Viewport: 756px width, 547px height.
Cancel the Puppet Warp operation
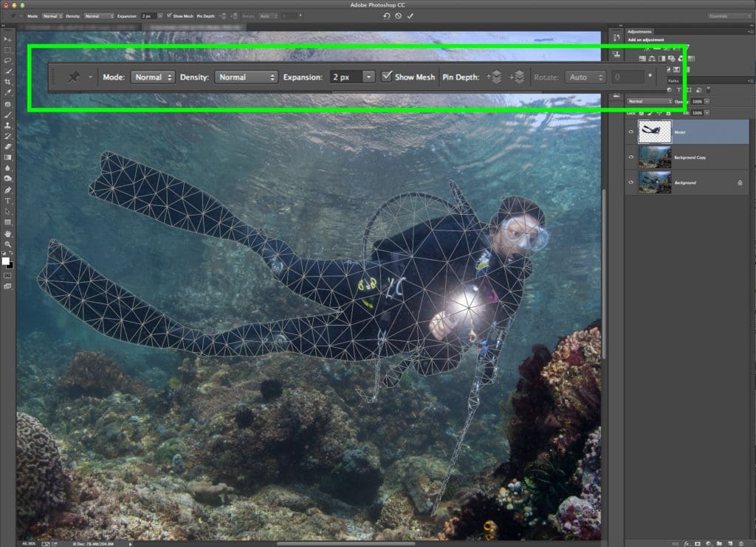pyautogui.click(x=398, y=16)
